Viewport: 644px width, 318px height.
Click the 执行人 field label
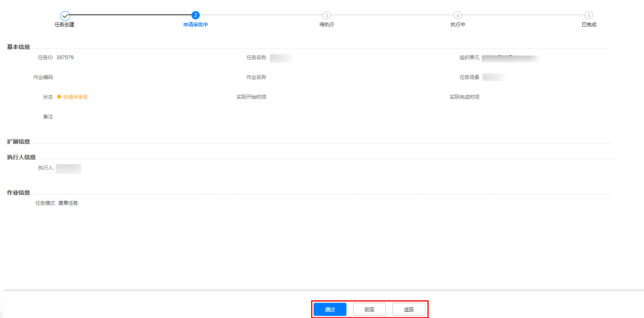click(46, 168)
